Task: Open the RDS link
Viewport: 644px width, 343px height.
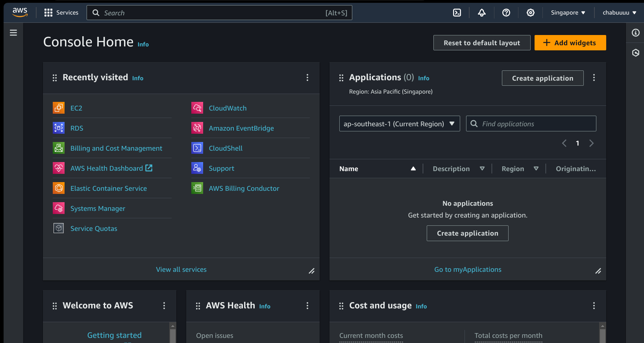Action: (x=77, y=128)
